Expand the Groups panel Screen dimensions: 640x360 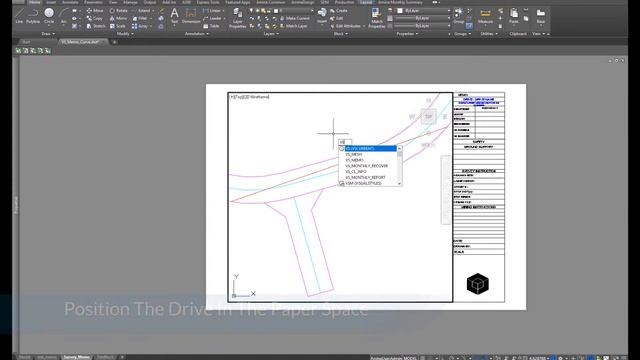click(462, 34)
